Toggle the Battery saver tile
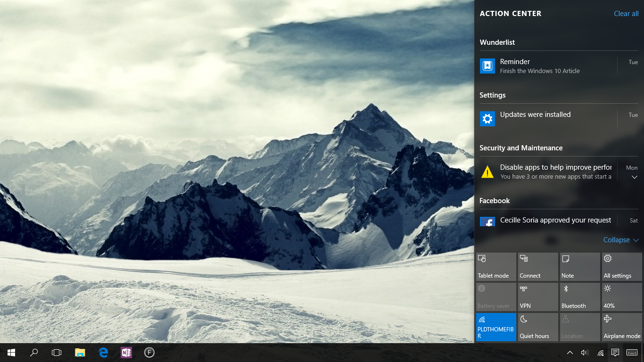Image resolution: width=644 pixels, height=362 pixels. tap(496, 297)
